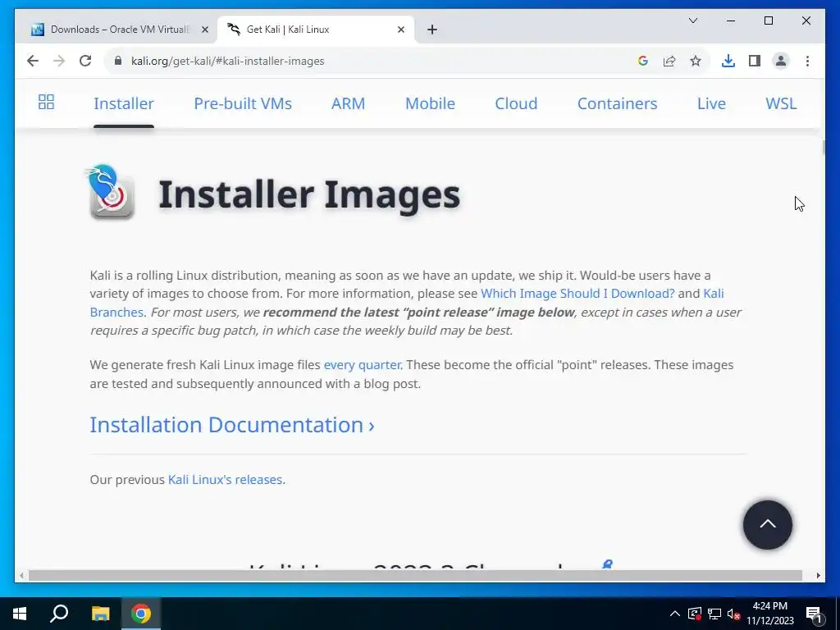This screenshot has height=630, width=840.
Task: Open a new browser tab
Action: (x=432, y=30)
